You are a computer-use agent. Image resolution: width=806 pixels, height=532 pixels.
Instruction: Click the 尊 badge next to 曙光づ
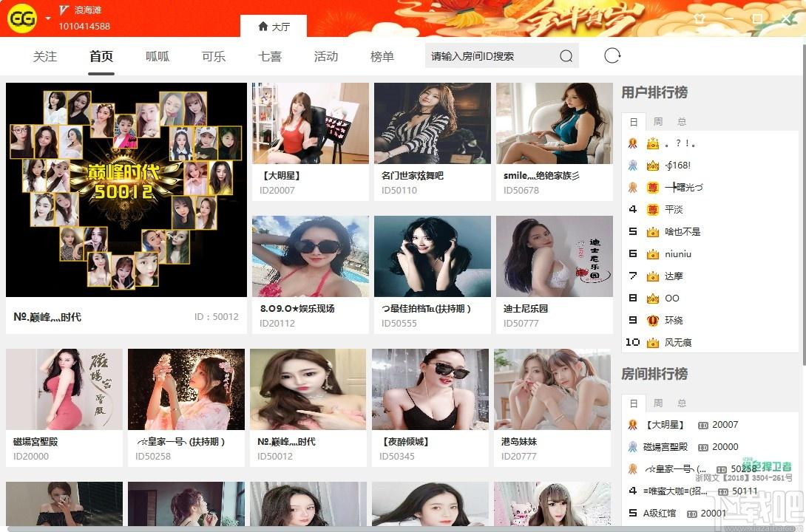[653, 188]
